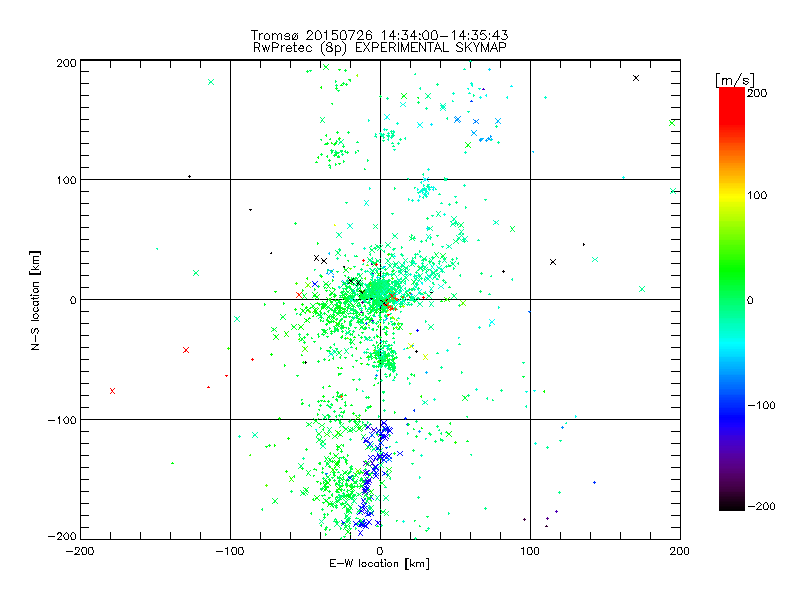Click the 'E-W location [km]' axis label

(x=379, y=564)
